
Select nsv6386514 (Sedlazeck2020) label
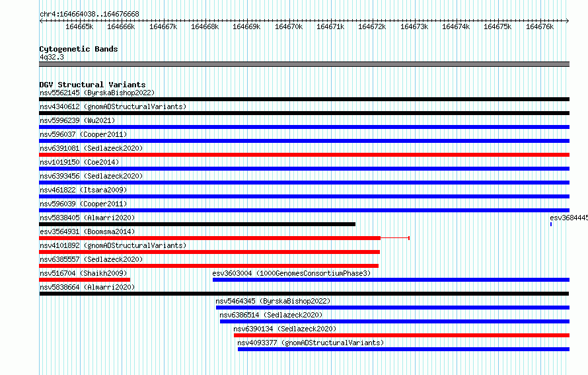(x=271, y=315)
